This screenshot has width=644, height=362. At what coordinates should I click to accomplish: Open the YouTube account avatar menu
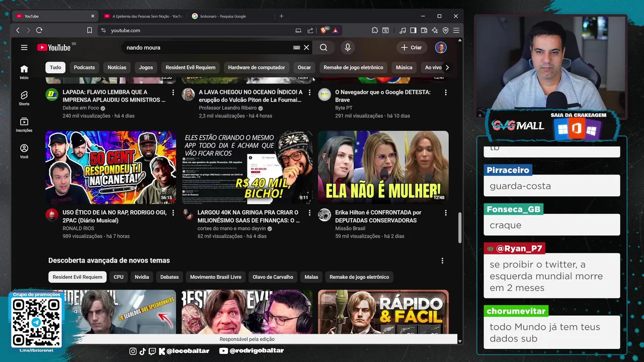[x=441, y=47]
